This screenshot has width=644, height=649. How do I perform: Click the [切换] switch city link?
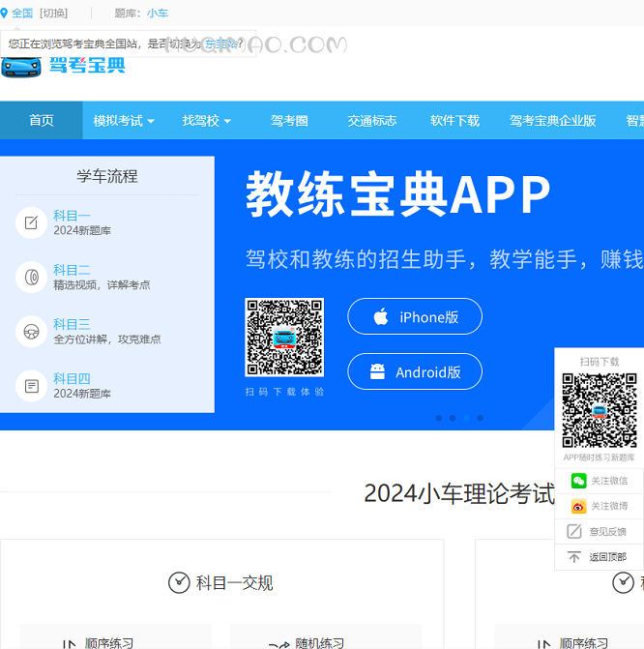point(53,14)
